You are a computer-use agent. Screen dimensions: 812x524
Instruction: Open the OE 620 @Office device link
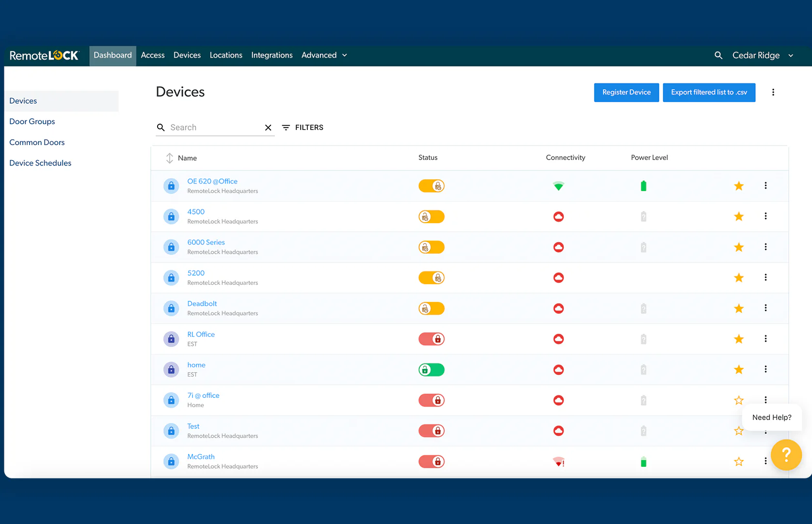[212, 181]
